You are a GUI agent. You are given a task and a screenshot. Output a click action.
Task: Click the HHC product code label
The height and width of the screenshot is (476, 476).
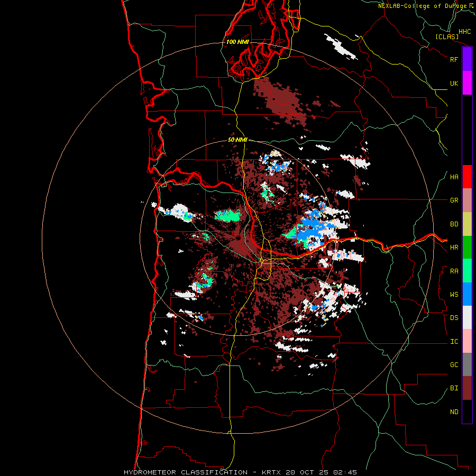coord(464,32)
